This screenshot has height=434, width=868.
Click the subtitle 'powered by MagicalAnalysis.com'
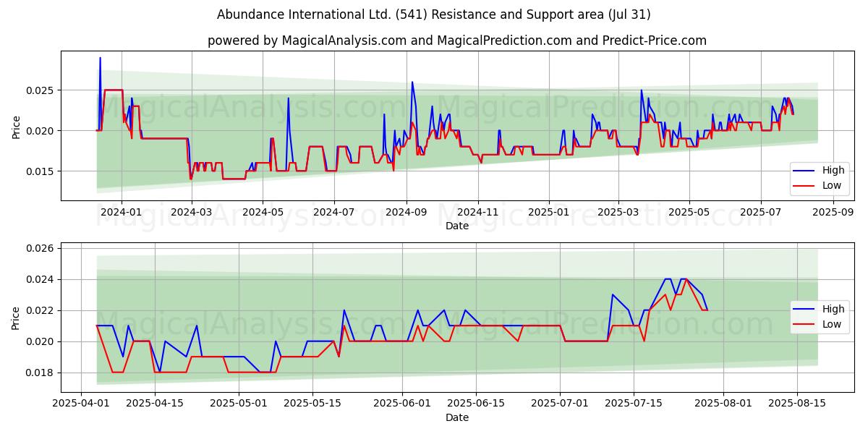click(307, 41)
